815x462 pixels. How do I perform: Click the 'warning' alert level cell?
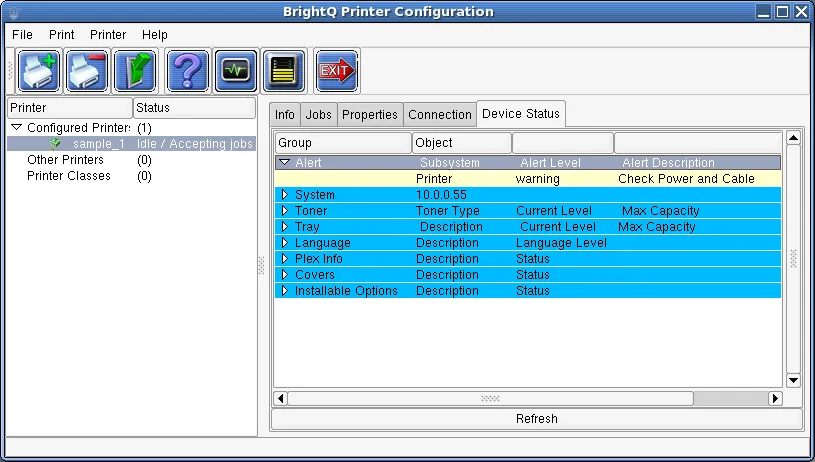pyautogui.click(x=537, y=179)
